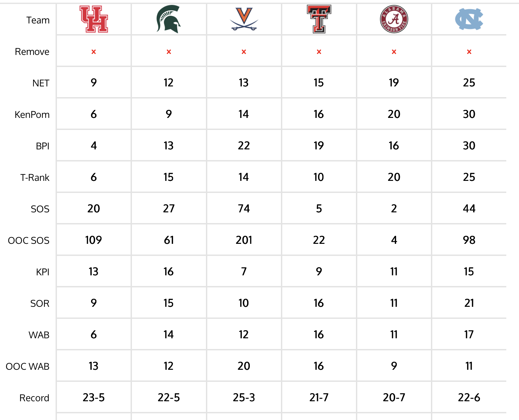519x420 pixels.
Task: Click the WAB row label
Action: coord(39,335)
